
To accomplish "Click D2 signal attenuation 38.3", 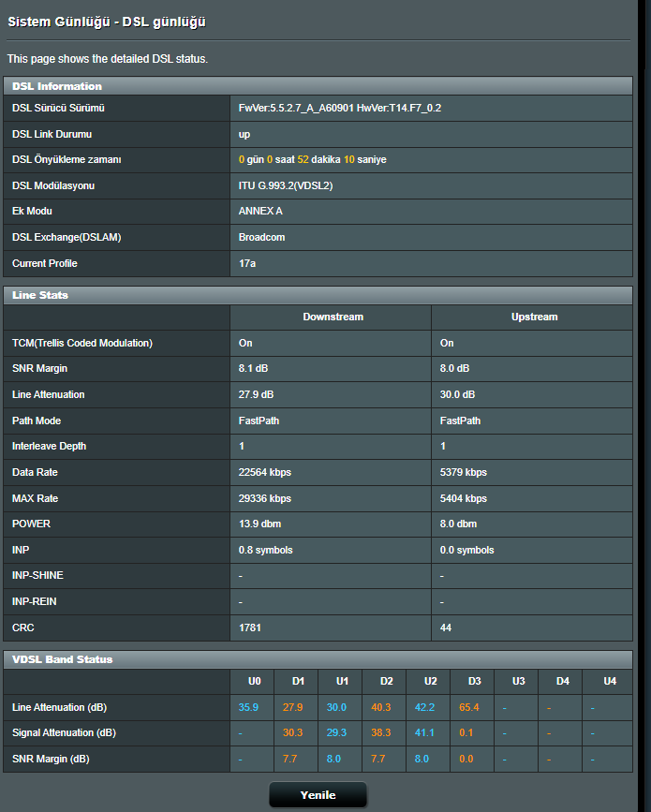I will pyautogui.click(x=380, y=732).
